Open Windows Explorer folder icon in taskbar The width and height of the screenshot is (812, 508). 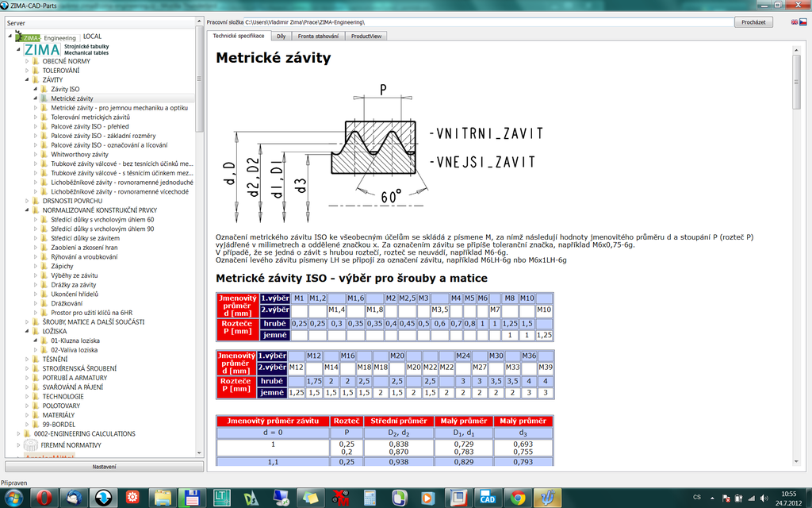(x=163, y=498)
